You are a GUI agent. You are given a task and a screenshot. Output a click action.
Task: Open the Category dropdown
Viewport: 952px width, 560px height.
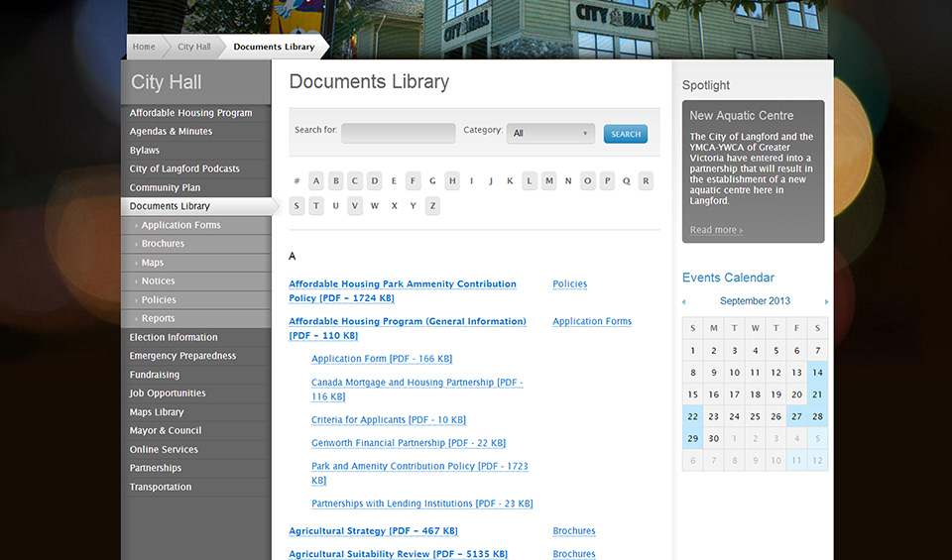point(550,134)
